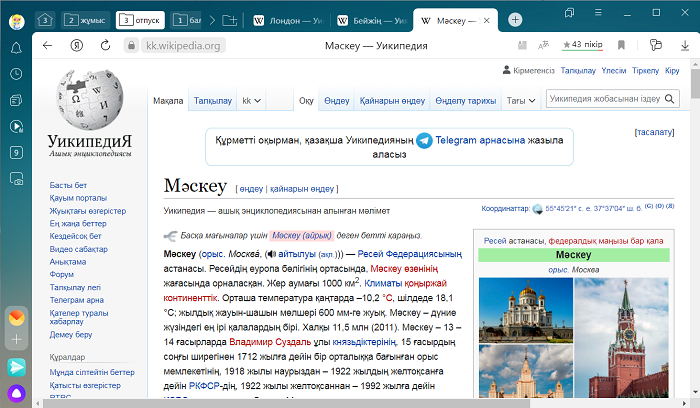Open the tab overview icon in title bar
The width and height of the screenshot is (700, 408).
point(569,12)
